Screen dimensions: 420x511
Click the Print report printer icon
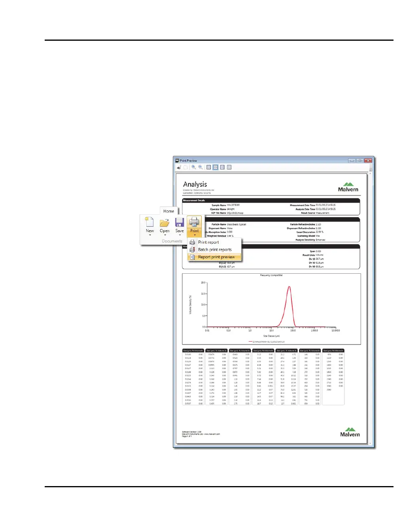click(x=193, y=242)
